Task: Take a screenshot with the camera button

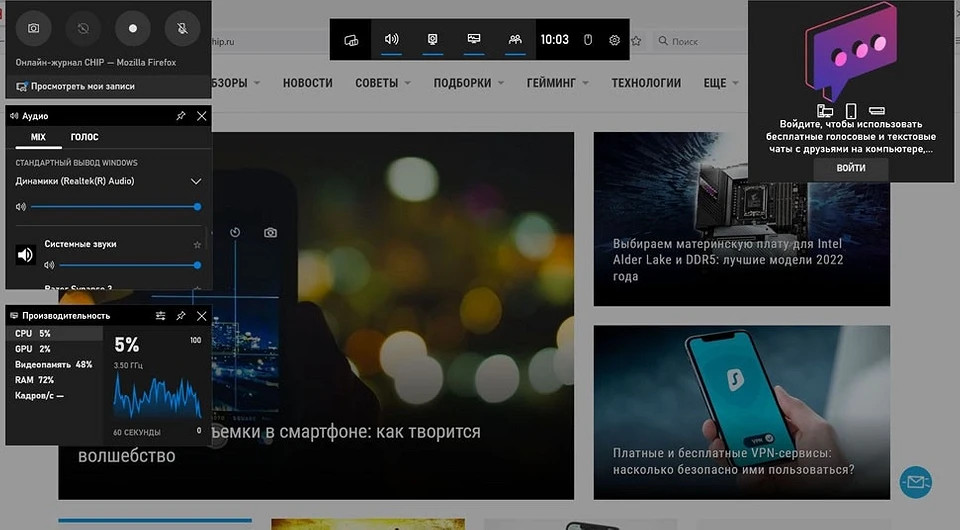Action: tap(33, 28)
